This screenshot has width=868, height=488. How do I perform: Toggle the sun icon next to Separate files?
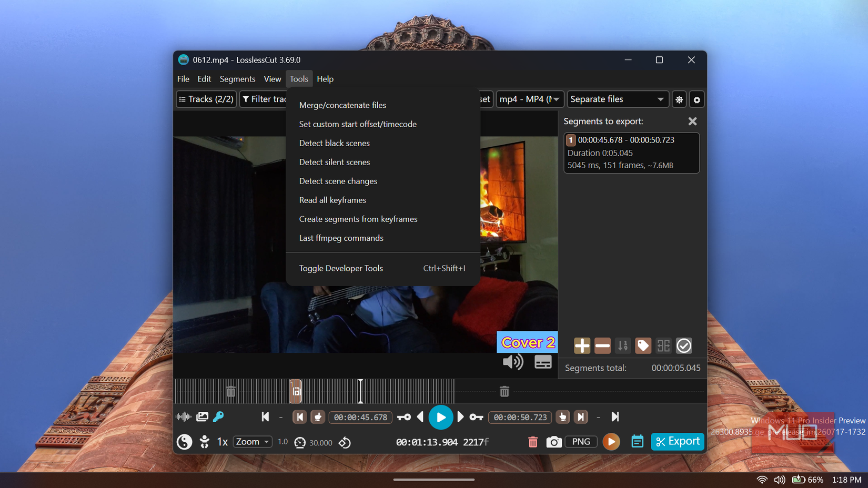679,99
